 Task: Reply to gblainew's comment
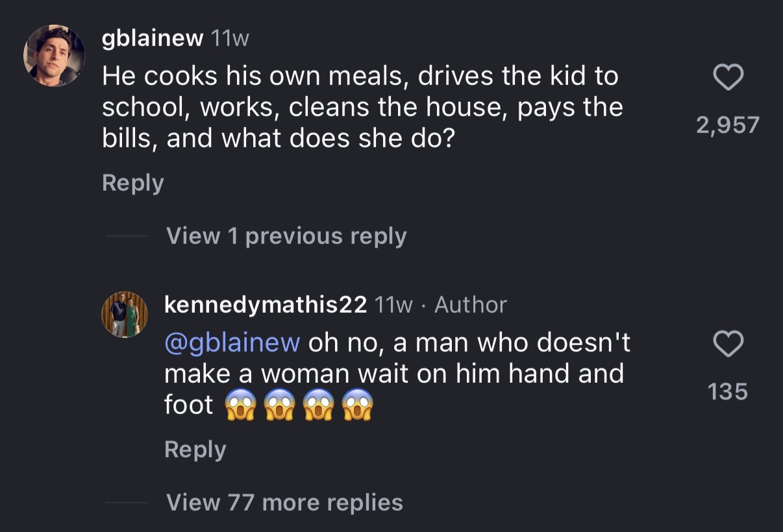132,183
